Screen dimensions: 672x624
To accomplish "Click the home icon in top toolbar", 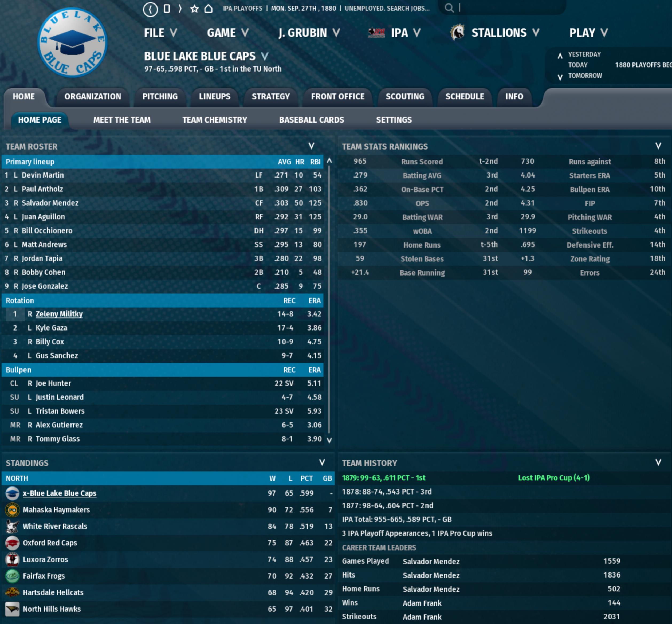I will pos(208,9).
